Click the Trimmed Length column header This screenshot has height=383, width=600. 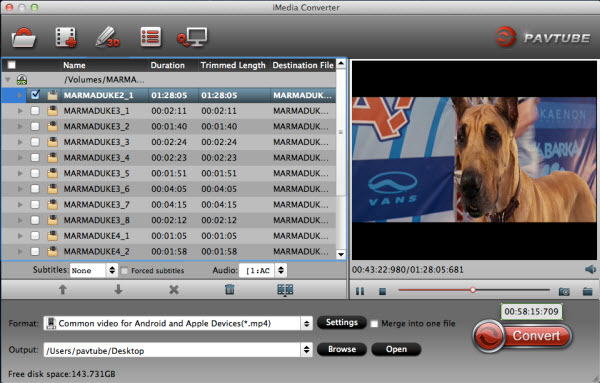click(233, 65)
